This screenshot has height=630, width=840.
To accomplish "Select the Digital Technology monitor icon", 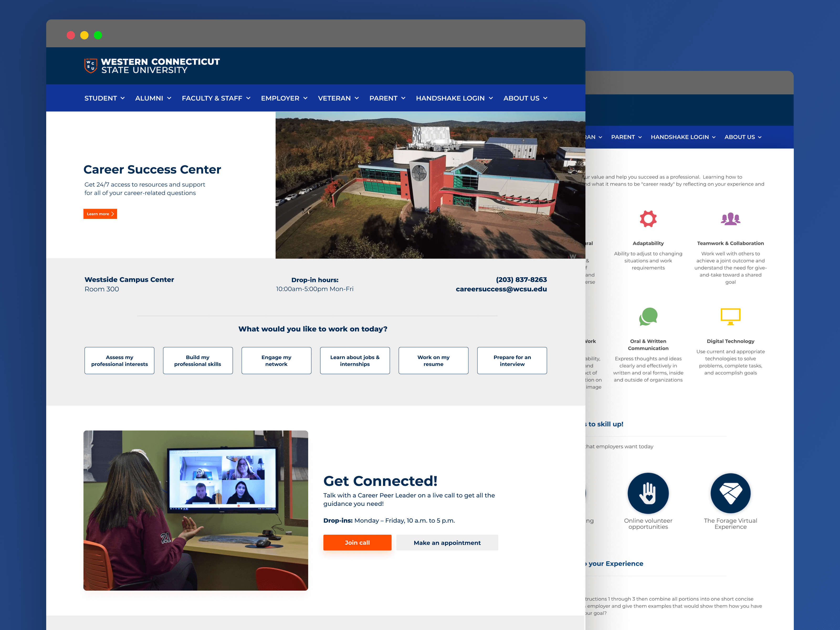I will point(730,316).
